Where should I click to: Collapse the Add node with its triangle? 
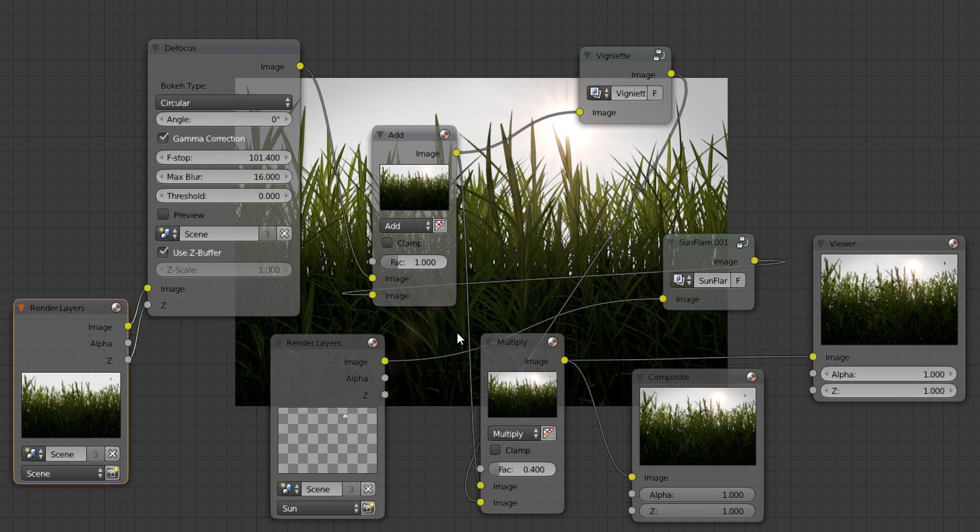380,135
